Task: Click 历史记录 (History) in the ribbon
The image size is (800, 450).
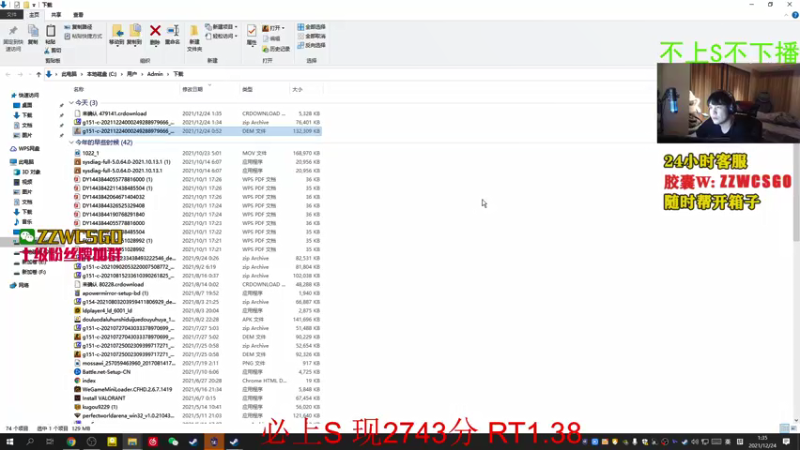Action: pyautogui.click(x=276, y=49)
